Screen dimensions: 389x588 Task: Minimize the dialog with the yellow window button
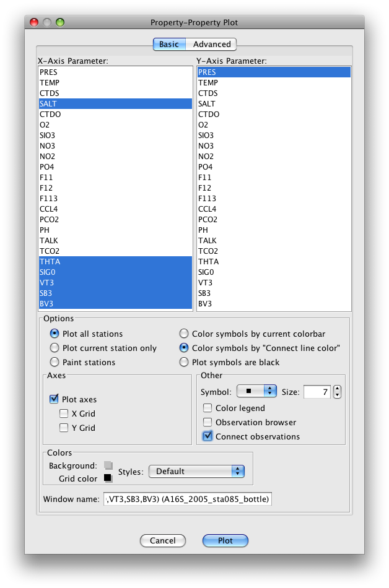coord(47,22)
